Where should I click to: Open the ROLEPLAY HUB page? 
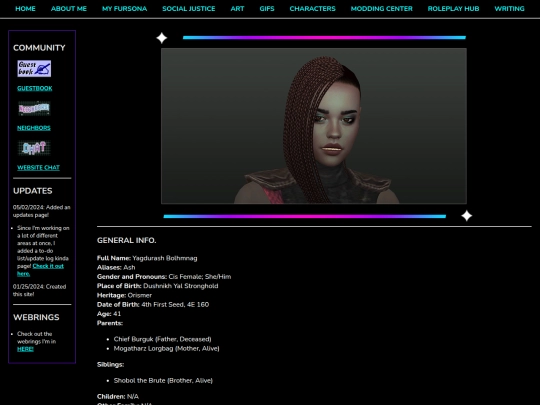tap(453, 9)
